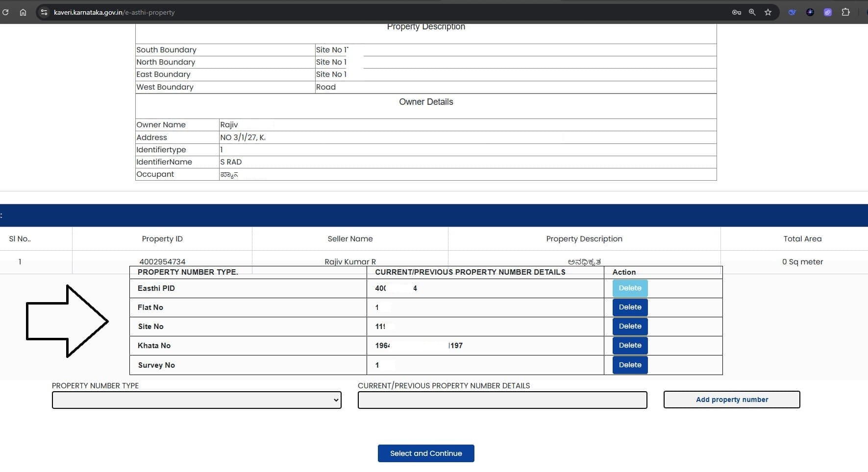Delete the Khata No entry
The image size is (868, 472).
[x=630, y=346]
